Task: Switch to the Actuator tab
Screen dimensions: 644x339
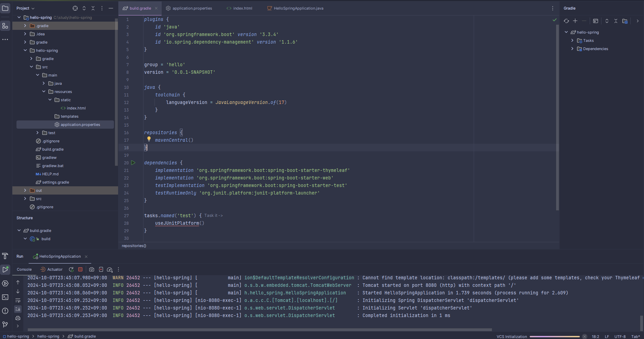Action: 51,269
